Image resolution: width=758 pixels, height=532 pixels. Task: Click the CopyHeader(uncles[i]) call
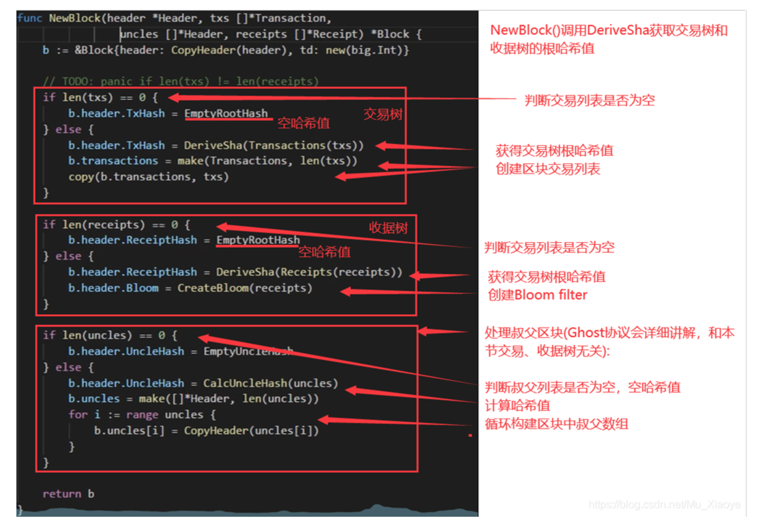pos(251,430)
